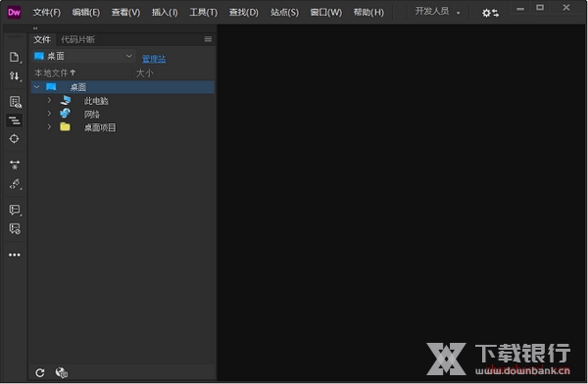Viewport: 588px width, 384px height.
Task: Select the 桌面 root row in tree
Action: click(x=122, y=87)
